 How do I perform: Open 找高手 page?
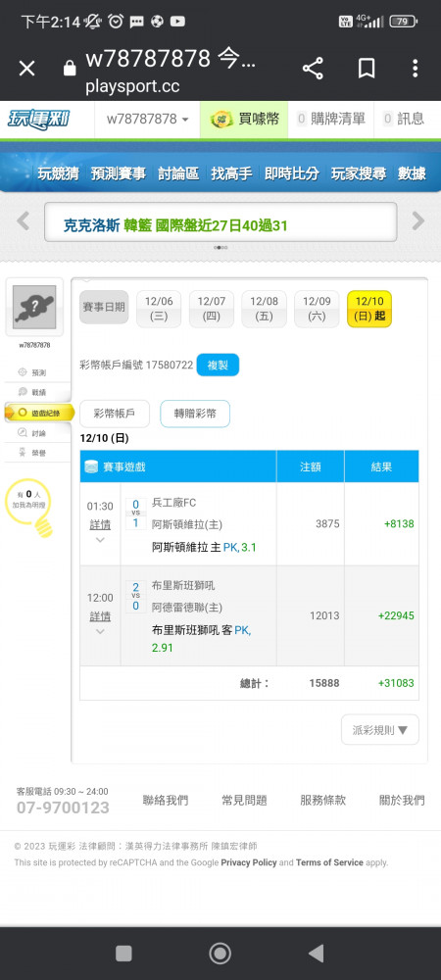[x=231, y=173]
